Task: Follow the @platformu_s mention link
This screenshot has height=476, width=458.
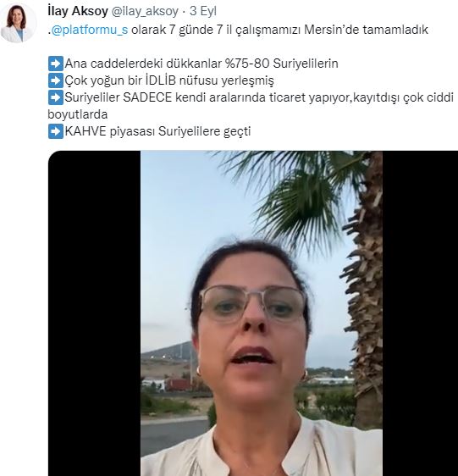Action: (x=90, y=30)
